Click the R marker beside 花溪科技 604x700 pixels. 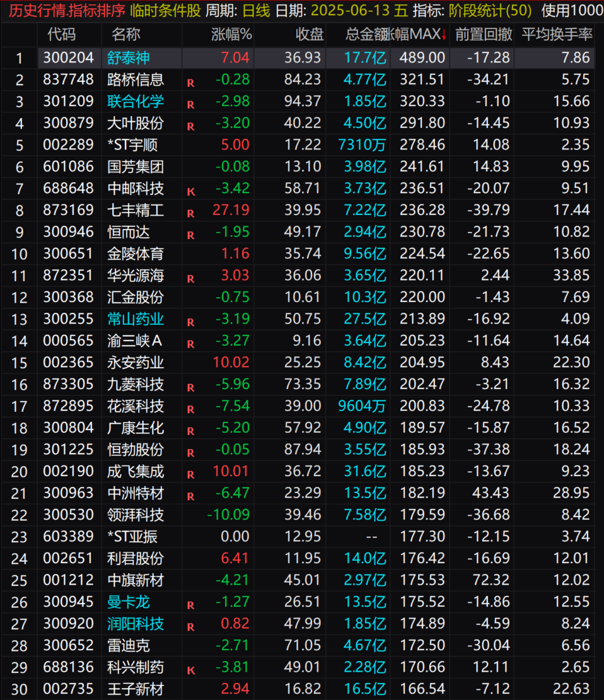[x=190, y=409]
